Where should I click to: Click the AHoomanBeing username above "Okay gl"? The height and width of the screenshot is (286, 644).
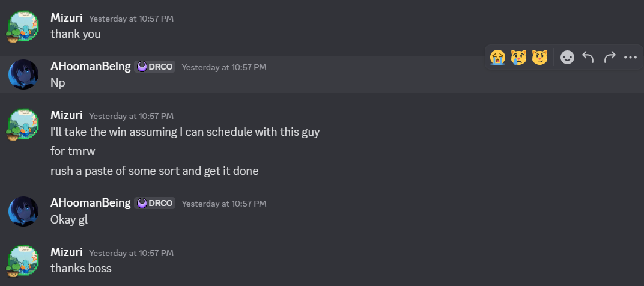pos(91,203)
